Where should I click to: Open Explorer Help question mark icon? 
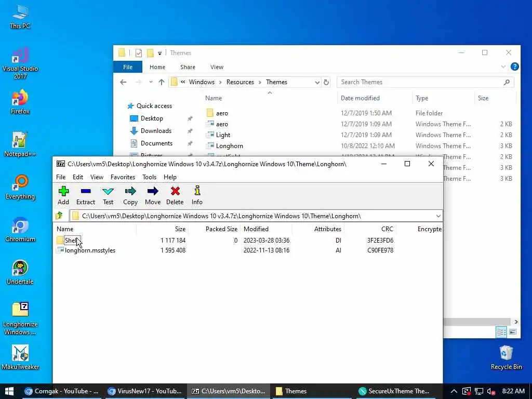pyautogui.click(x=514, y=67)
